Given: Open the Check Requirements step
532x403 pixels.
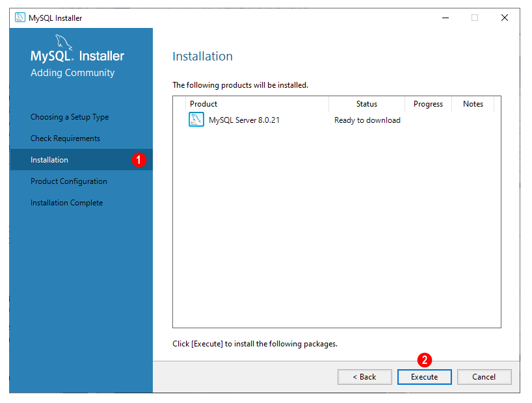Looking at the screenshot, I should pyautogui.click(x=65, y=138).
